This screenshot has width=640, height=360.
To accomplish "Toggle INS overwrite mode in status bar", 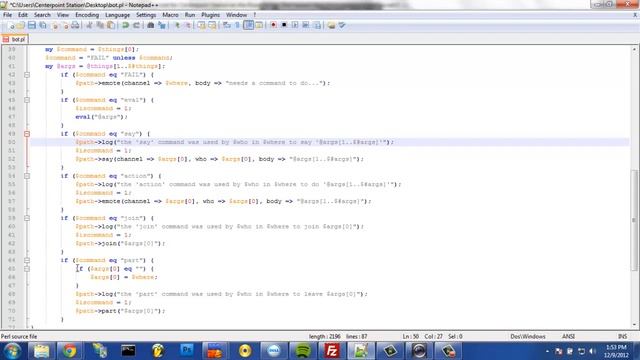I will pos(622,336).
